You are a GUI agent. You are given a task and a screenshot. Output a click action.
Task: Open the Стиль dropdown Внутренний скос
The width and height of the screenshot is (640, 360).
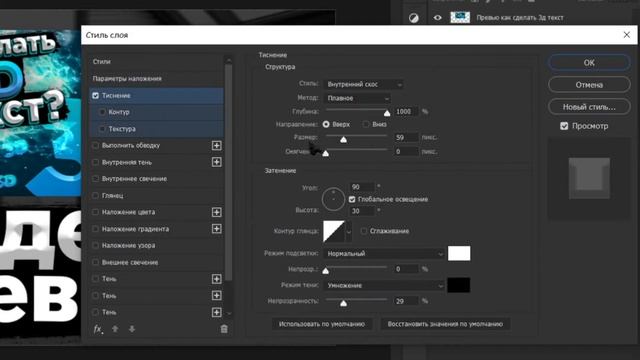[364, 84]
